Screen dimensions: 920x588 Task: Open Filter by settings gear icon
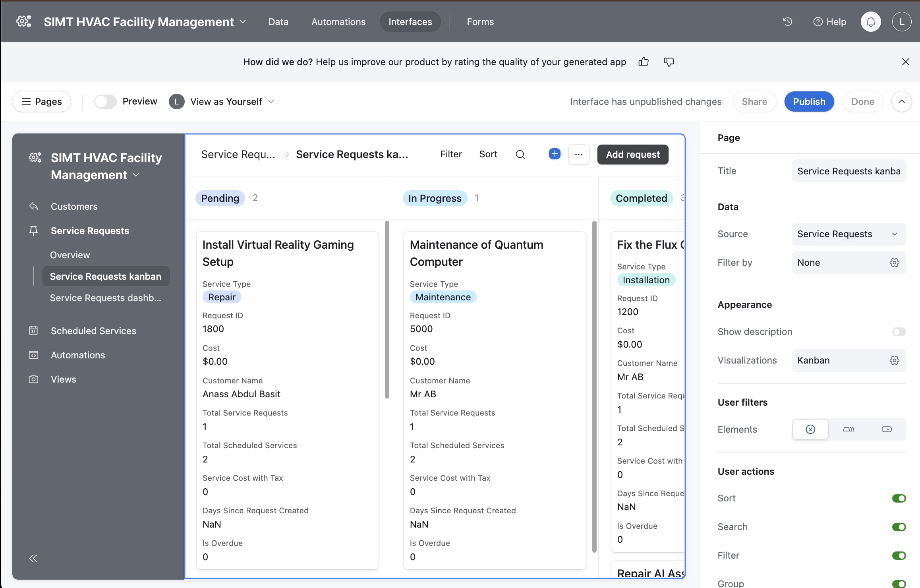click(x=894, y=263)
